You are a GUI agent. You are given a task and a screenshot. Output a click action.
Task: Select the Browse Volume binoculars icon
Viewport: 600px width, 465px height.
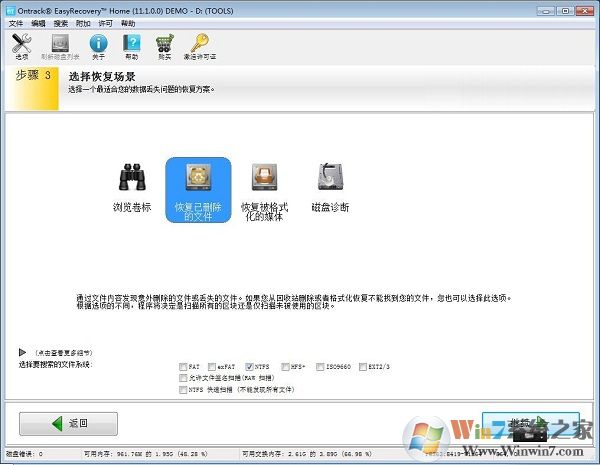[133, 189]
